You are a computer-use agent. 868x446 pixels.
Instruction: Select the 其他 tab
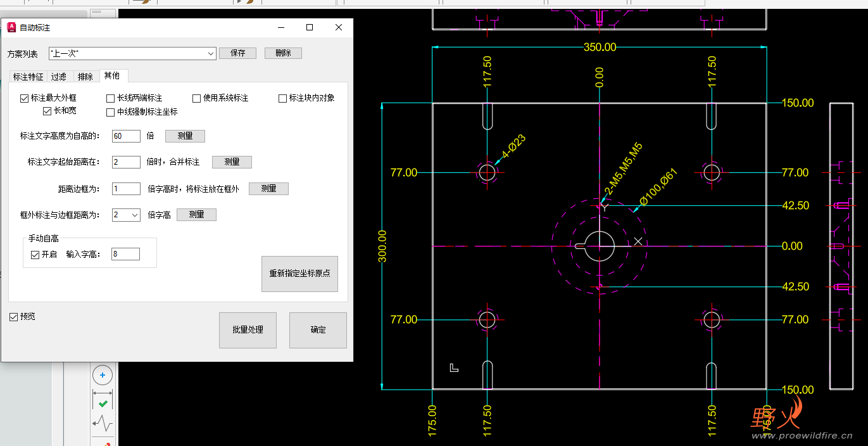click(112, 75)
